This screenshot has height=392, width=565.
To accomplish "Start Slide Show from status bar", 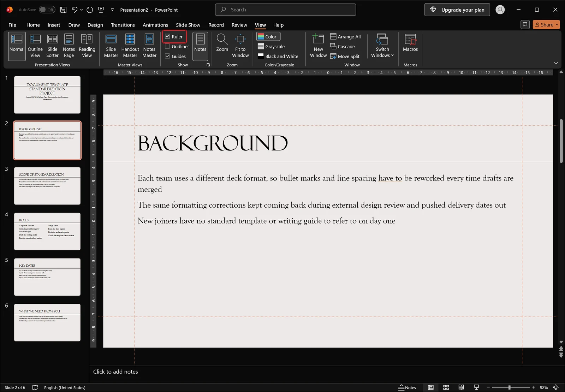I will [476, 387].
